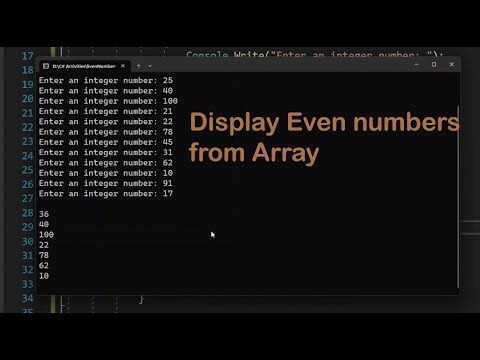This screenshot has width=480, height=360.
Task: Click Console.Write code on editor line 17
Action: (314, 54)
